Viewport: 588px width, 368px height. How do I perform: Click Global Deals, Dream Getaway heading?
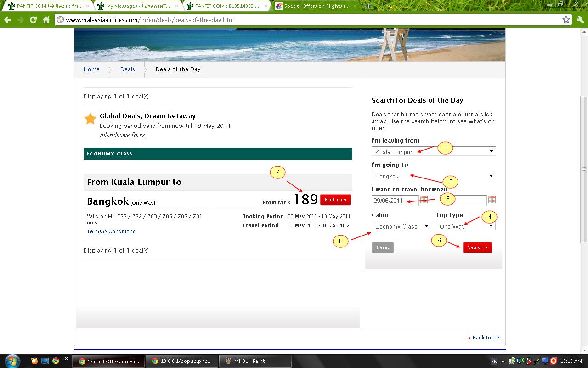coord(148,116)
